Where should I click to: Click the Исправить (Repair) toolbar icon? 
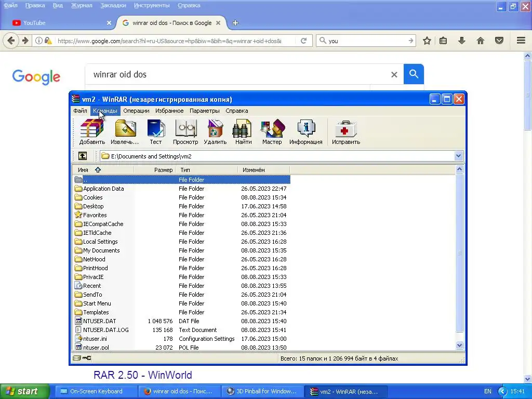pos(345,132)
